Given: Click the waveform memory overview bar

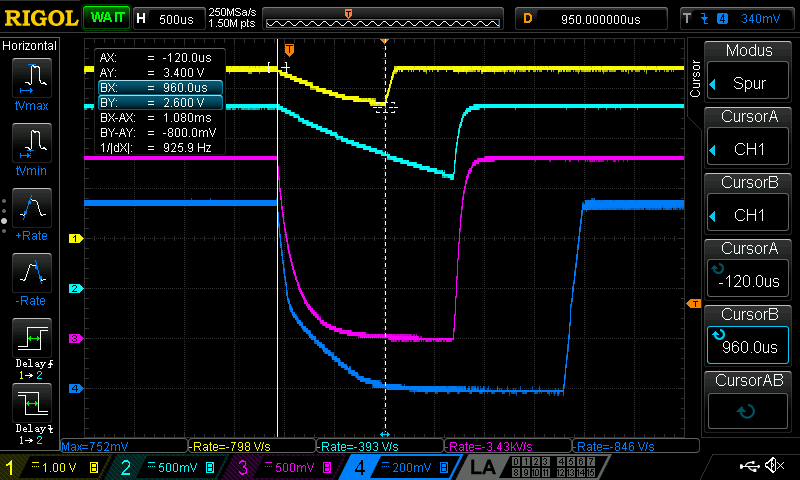Looking at the screenshot, I should click(383, 19).
